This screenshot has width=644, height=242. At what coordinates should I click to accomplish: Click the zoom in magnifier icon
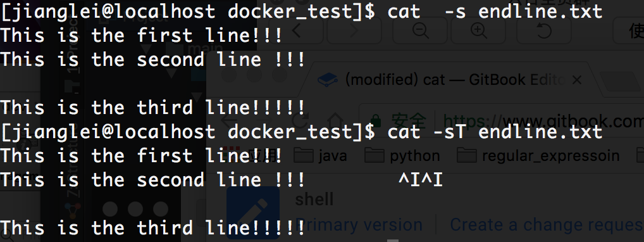click(479, 30)
